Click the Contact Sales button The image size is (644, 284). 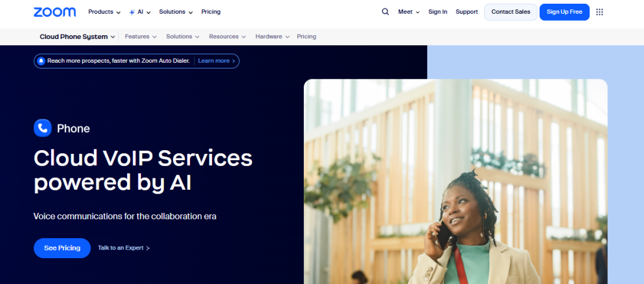pos(511,12)
